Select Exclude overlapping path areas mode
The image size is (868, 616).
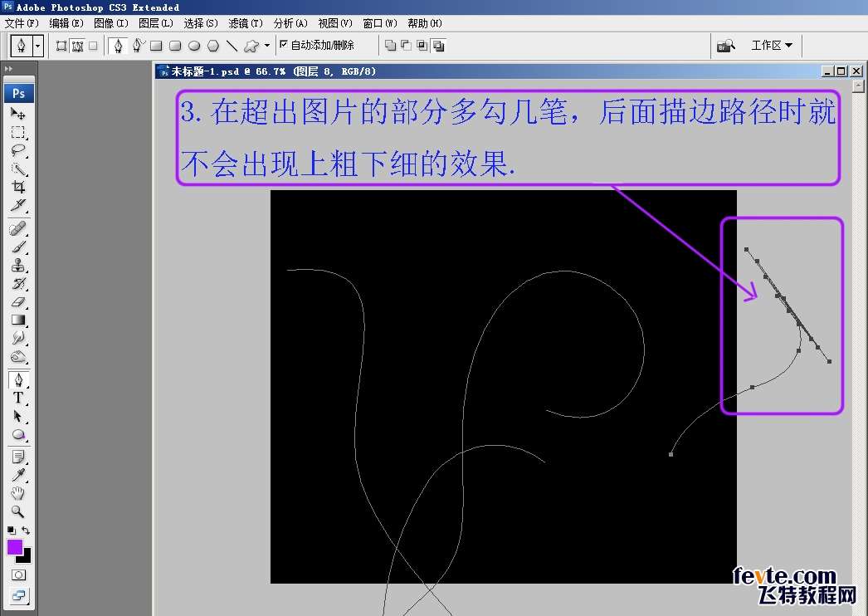[x=438, y=46]
